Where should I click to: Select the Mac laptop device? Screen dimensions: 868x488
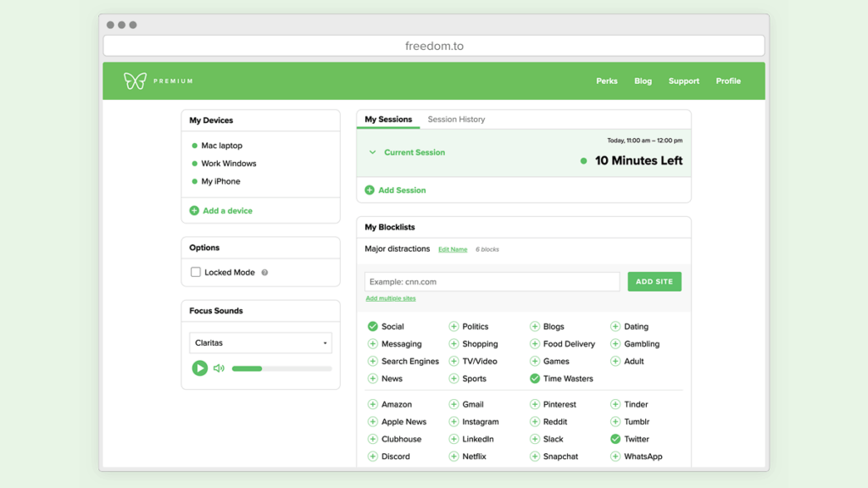tap(221, 146)
